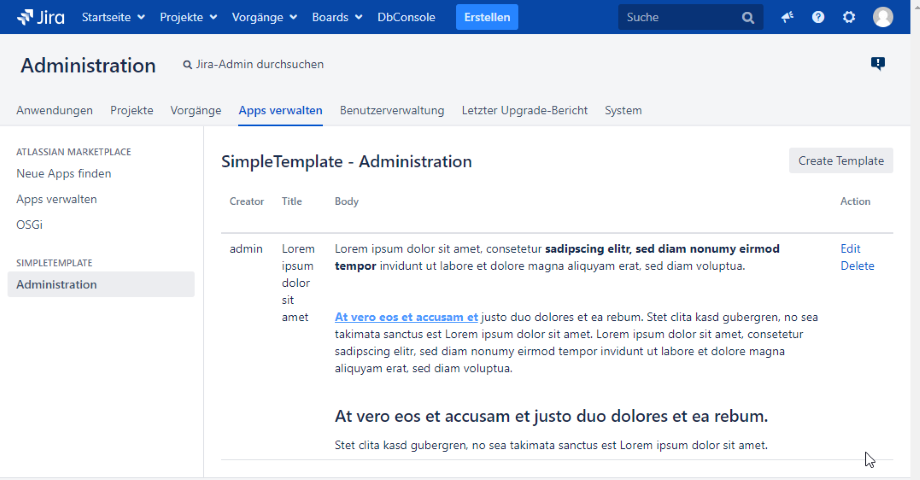Click the feedback speech bubble icon
920x480 pixels.
pos(878,63)
